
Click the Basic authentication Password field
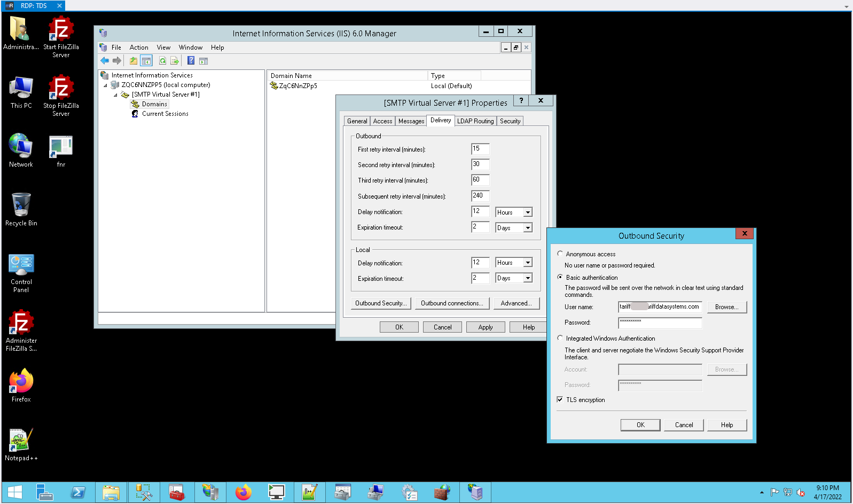pos(660,322)
